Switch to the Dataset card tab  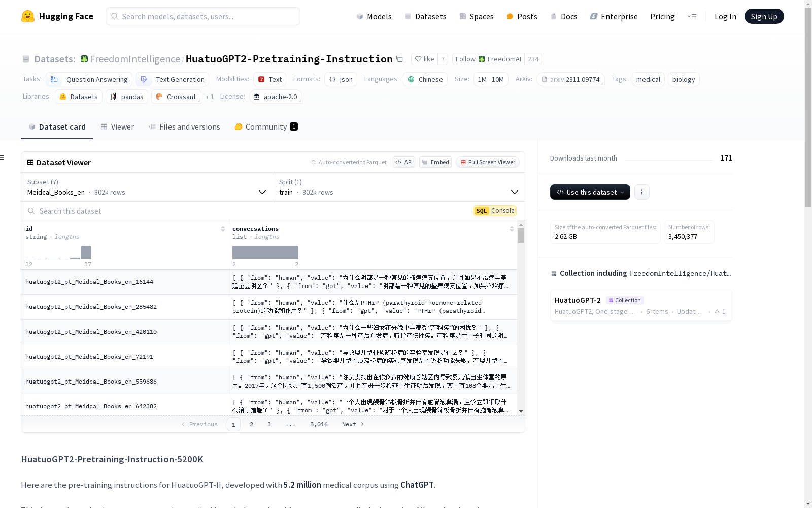pos(57,127)
